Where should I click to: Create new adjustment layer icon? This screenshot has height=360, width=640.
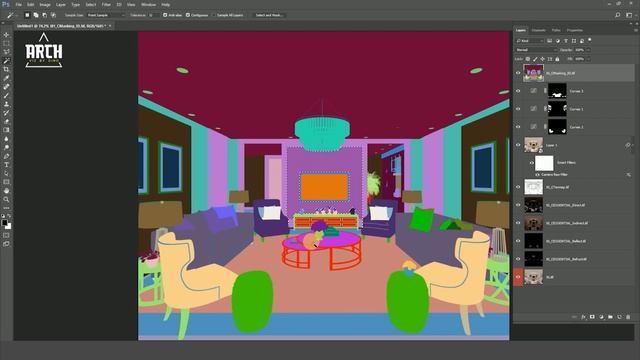click(x=601, y=317)
